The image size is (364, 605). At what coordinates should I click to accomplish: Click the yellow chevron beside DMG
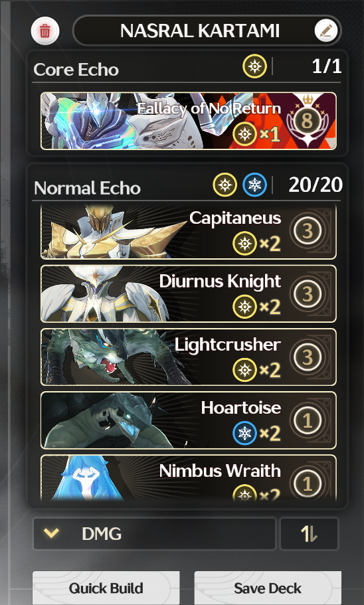click(51, 533)
